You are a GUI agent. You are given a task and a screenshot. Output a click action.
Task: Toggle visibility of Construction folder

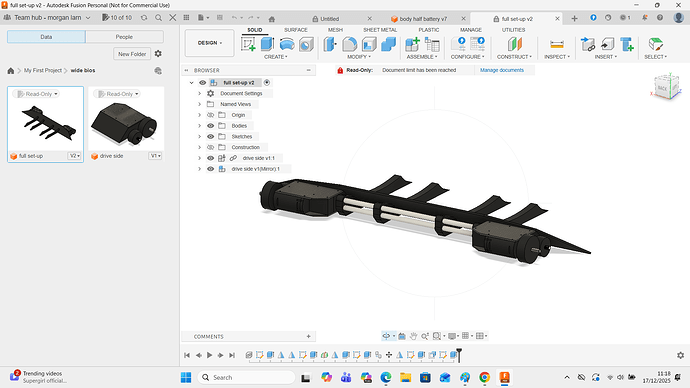point(210,147)
